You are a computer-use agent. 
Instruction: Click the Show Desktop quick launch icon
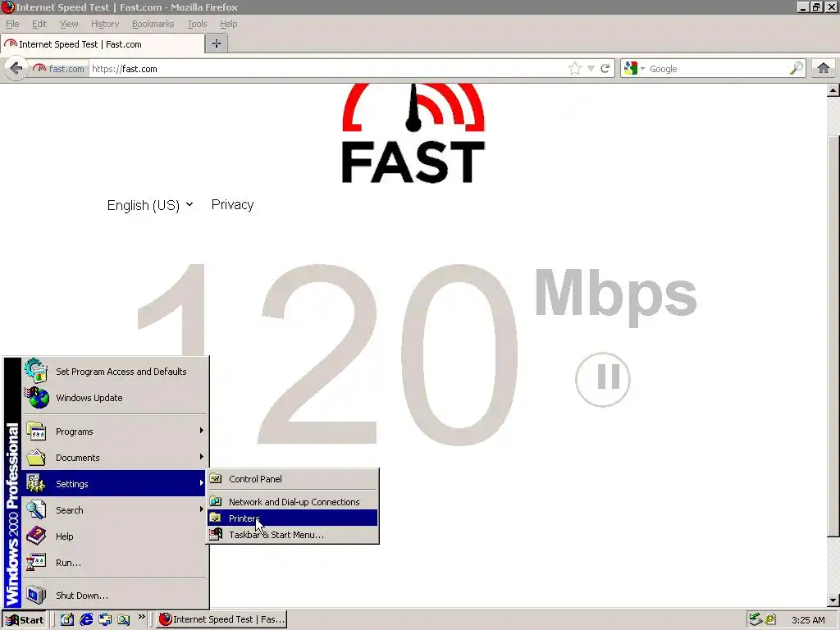(x=67, y=620)
